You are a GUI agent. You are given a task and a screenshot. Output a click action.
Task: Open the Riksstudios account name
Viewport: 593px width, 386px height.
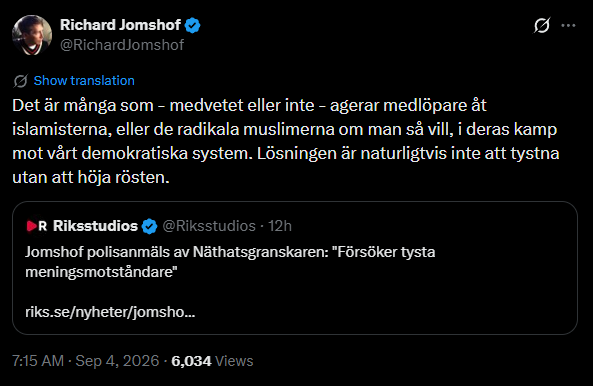coord(95,226)
